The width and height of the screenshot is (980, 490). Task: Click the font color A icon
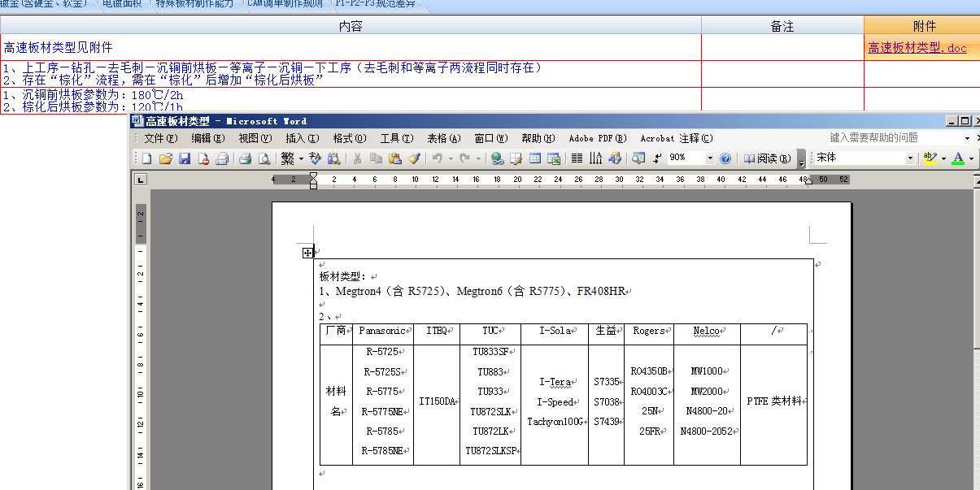(x=958, y=158)
